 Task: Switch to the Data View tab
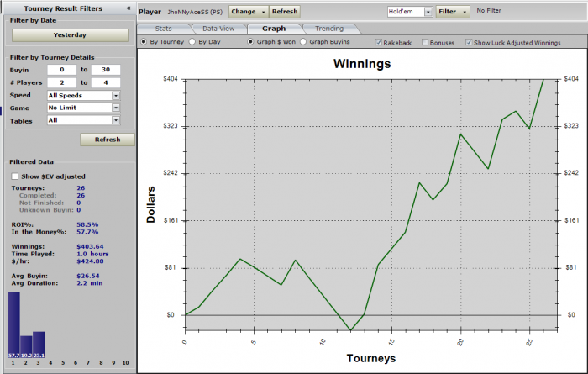218,29
